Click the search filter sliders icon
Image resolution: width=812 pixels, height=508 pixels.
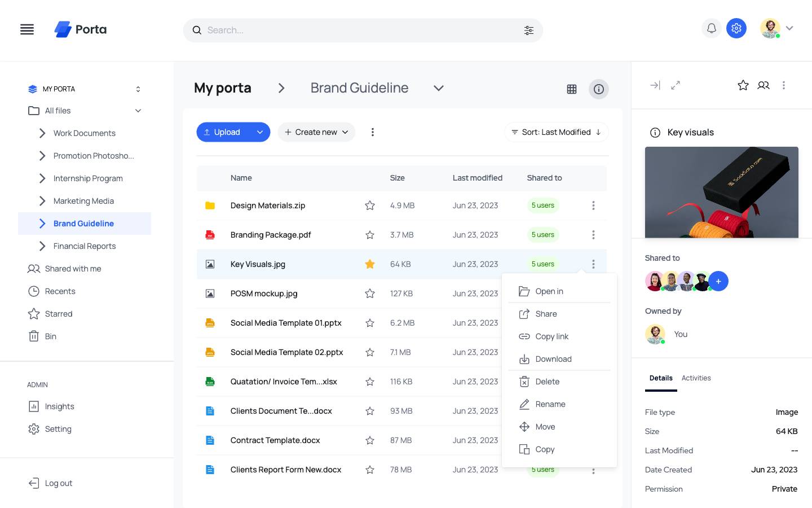point(528,30)
